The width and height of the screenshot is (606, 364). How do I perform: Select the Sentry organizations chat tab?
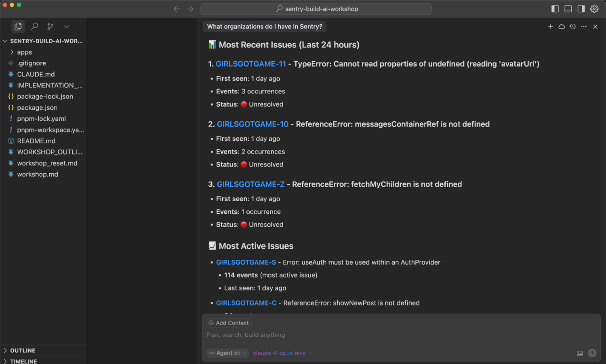(x=265, y=26)
